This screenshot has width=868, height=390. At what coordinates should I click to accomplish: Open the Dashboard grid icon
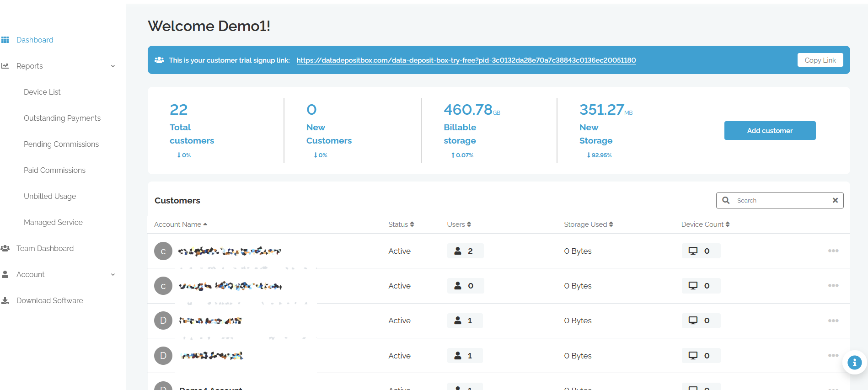pyautogui.click(x=5, y=40)
